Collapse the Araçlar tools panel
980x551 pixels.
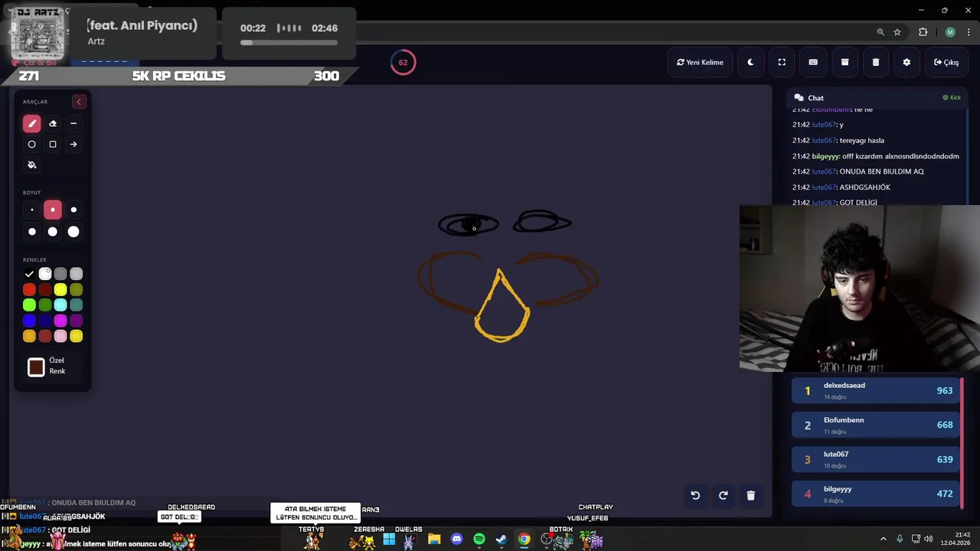pyautogui.click(x=78, y=102)
